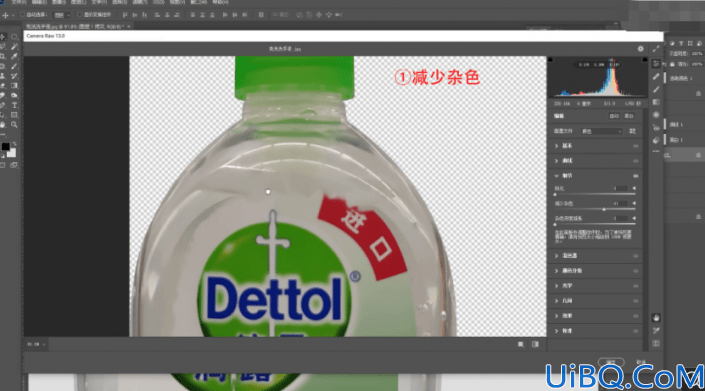705x391 pixels.
Task: Select the Gradient tool
Action: (14, 85)
